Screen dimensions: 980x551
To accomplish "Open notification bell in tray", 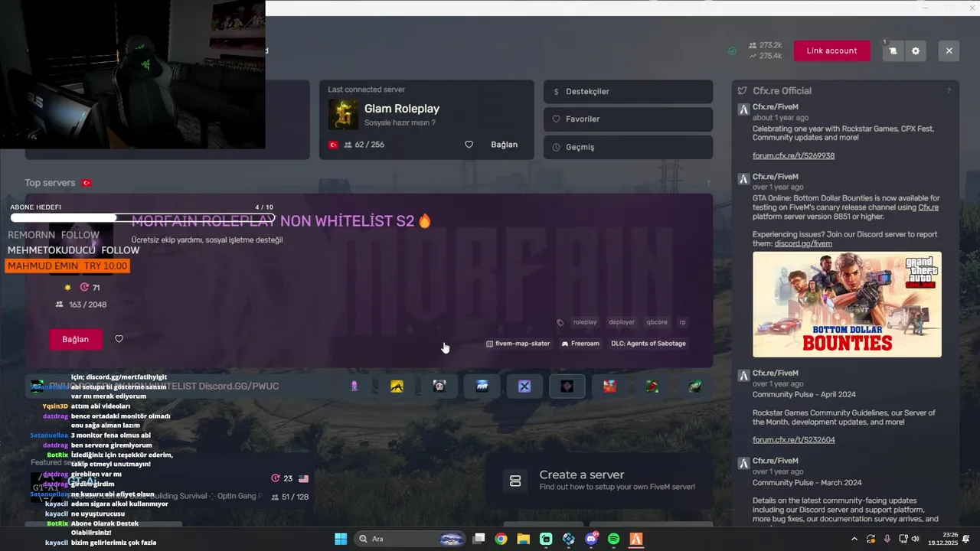I will point(967,539).
